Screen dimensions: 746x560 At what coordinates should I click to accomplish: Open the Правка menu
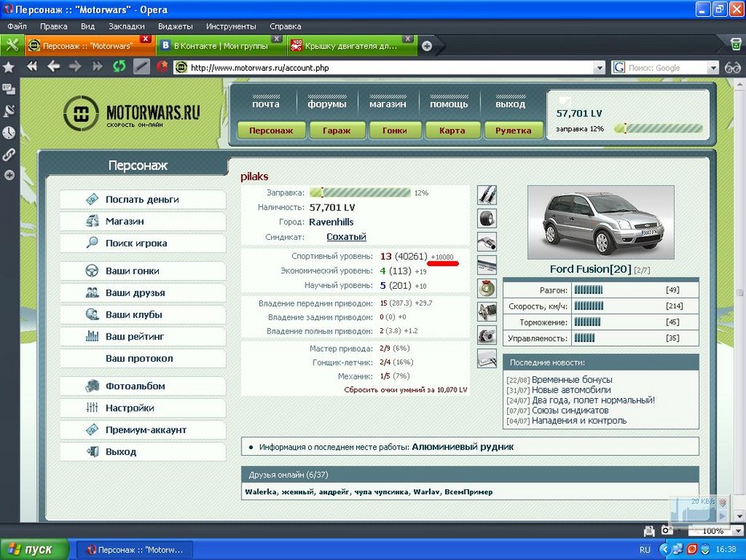(54, 26)
